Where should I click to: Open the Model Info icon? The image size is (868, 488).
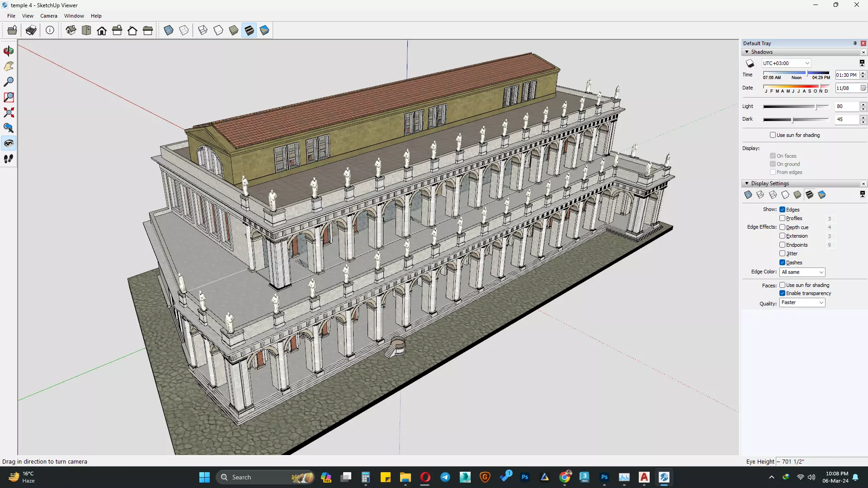pyautogui.click(x=50, y=30)
